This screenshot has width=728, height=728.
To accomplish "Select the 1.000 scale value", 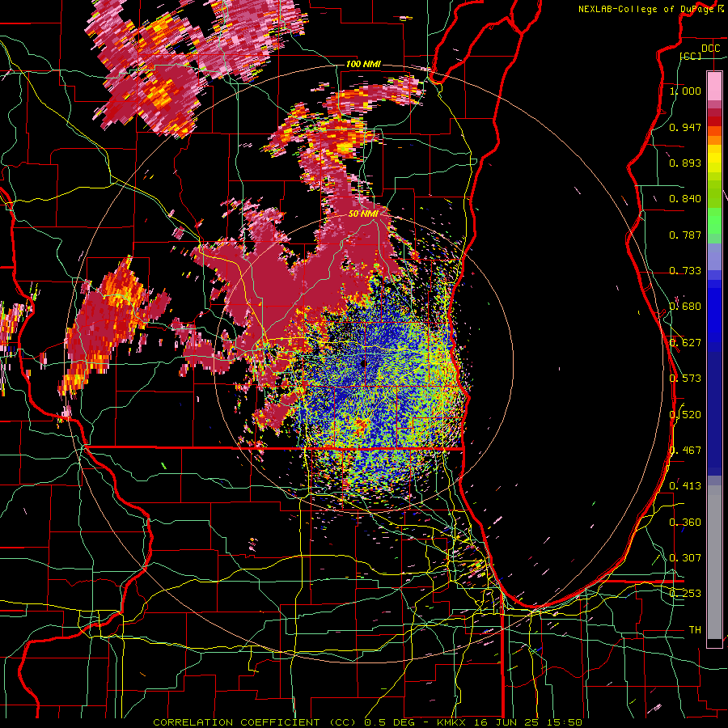I will click(685, 91).
